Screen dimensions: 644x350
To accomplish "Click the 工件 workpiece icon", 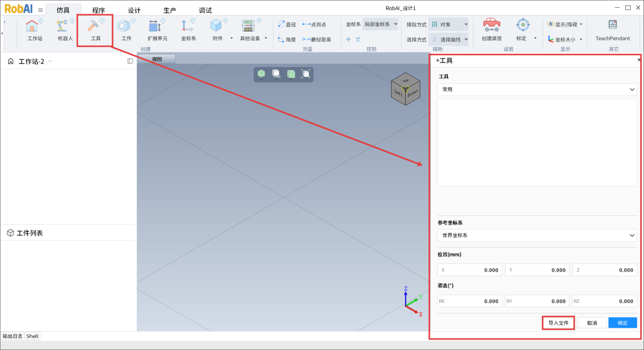I will [x=126, y=26].
